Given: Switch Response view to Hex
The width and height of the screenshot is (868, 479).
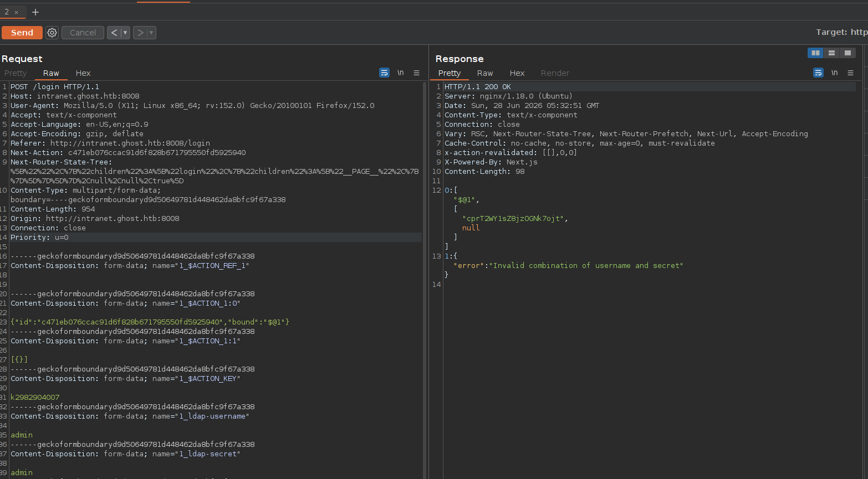Looking at the screenshot, I should (x=517, y=73).
